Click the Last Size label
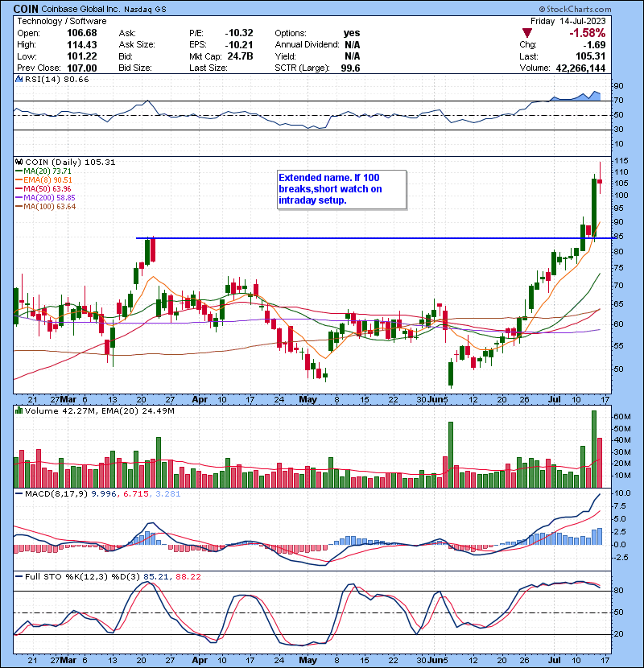644x668 pixels. pyautogui.click(x=208, y=68)
